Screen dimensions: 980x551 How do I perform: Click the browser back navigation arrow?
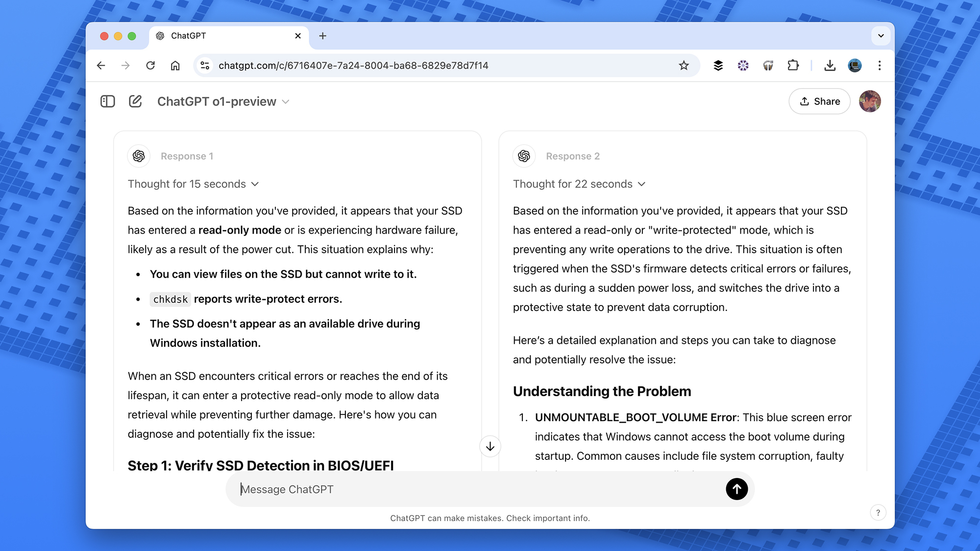(100, 65)
